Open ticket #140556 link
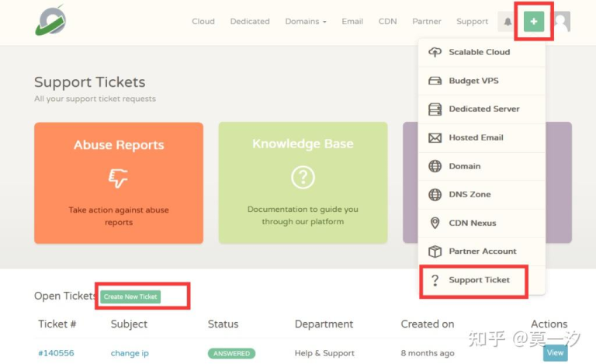596x364 pixels. pyautogui.click(x=56, y=353)
